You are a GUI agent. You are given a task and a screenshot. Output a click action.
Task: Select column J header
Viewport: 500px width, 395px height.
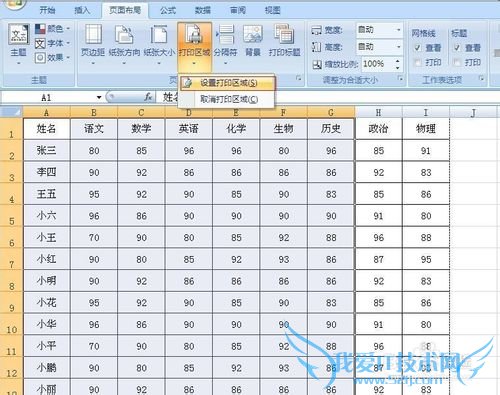(473, 113)
